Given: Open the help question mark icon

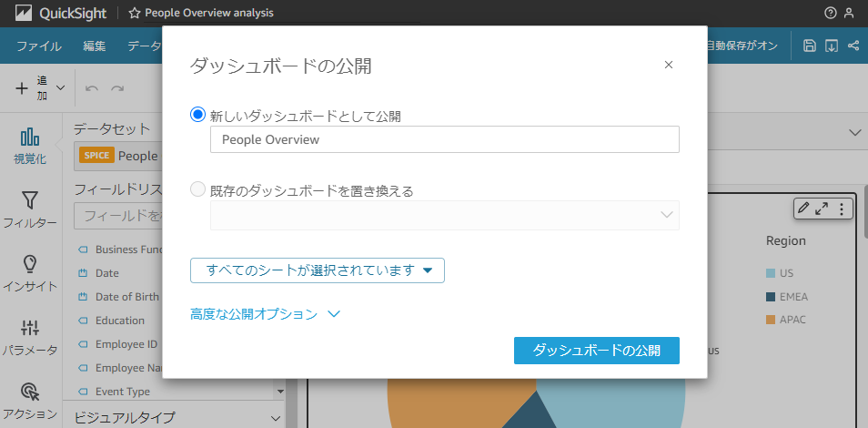Looking at the screenshot, I should click(831, 14).
